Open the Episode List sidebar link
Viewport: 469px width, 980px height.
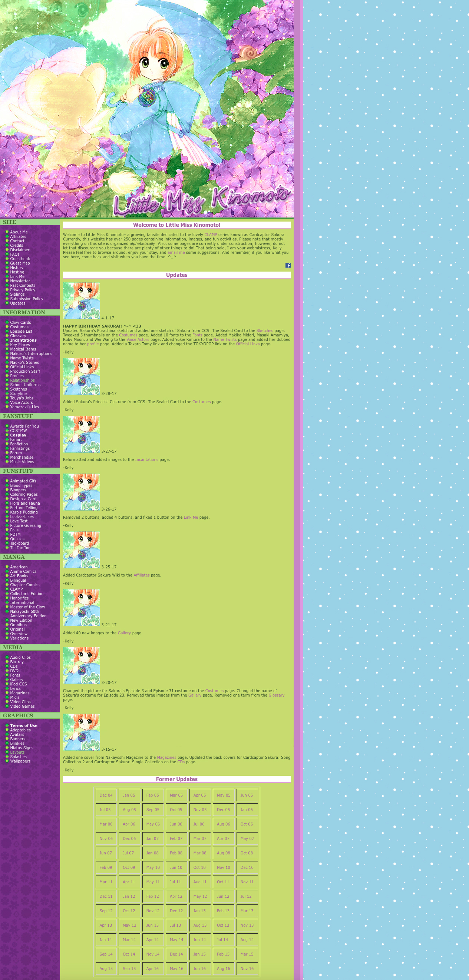[x=21, y=331]
